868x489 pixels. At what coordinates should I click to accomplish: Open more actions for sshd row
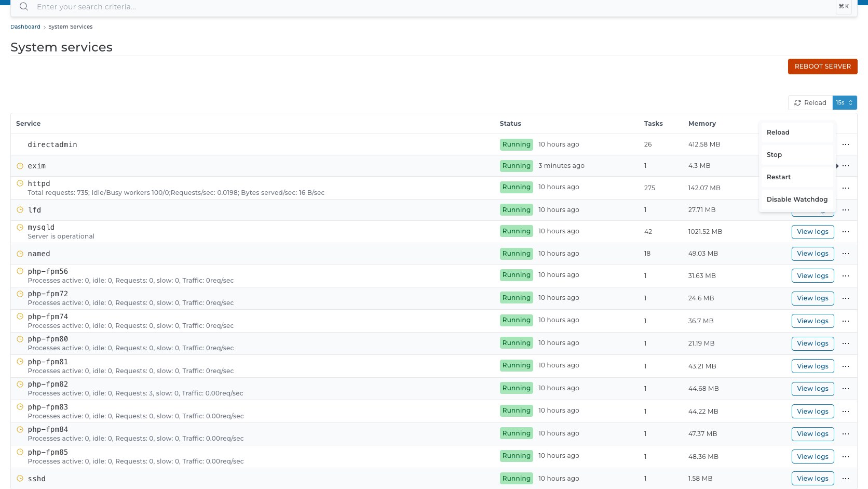(x=846, y=479)
